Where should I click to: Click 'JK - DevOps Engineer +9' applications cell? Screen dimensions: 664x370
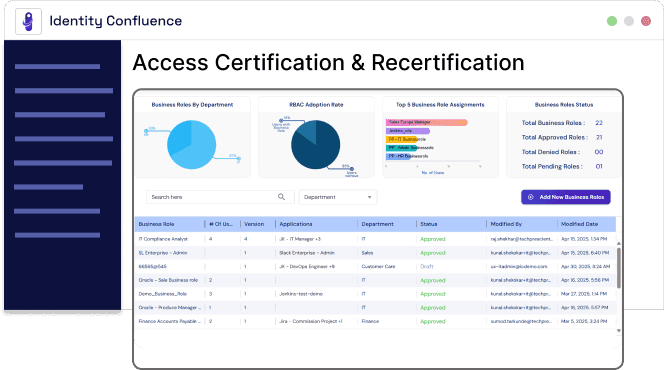click(307, 267)
